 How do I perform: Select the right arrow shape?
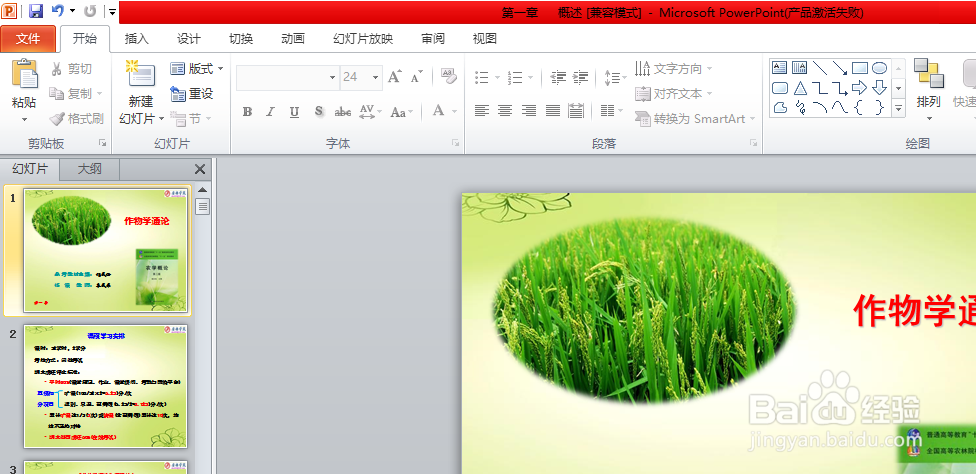pyautogui.click(x=859, y=88)
